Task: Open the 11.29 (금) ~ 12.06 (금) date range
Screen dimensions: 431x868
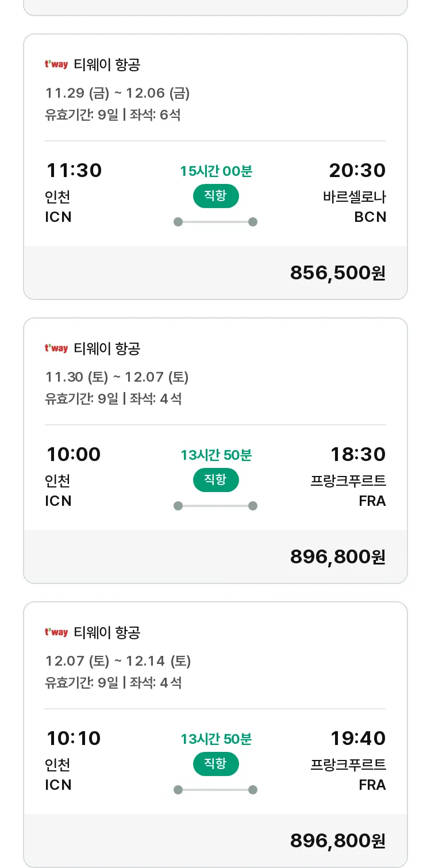Action: pyautogui.click(x=118, y=93)
